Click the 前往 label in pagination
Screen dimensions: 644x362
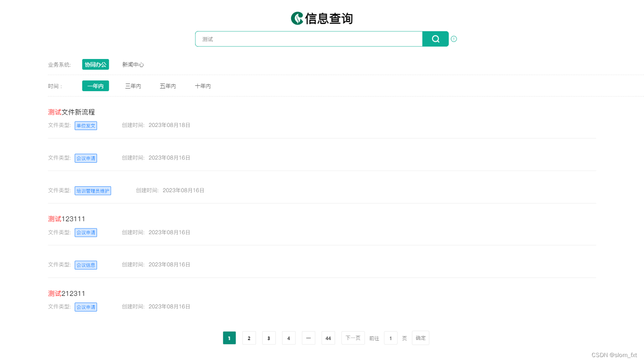pyautogui.click(x=374, y=338)
